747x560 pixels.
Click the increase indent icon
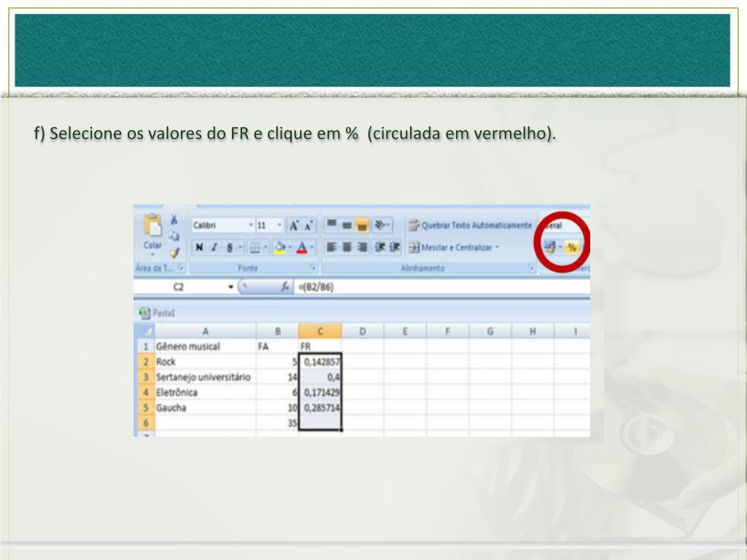tap(395, 247)
